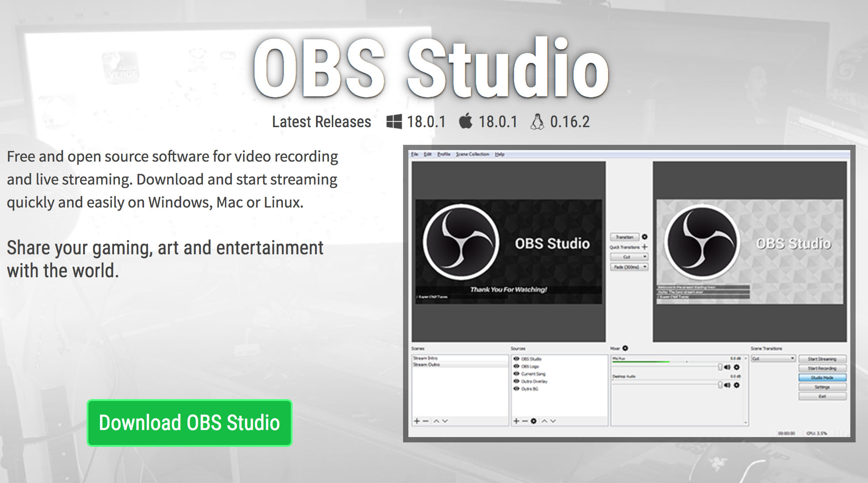Hide the OBS Logo source via eye icon
The image size is (868, 483).
(516, 366)
